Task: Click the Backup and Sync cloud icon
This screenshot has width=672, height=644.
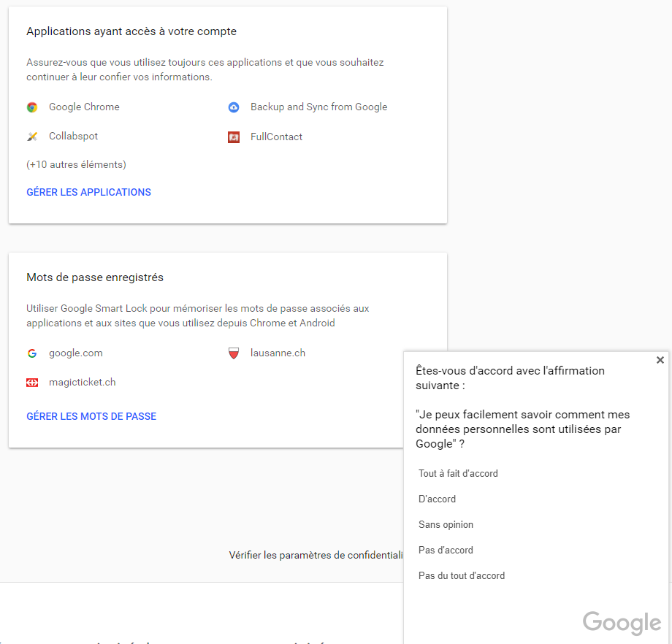Action: point(234,107)
